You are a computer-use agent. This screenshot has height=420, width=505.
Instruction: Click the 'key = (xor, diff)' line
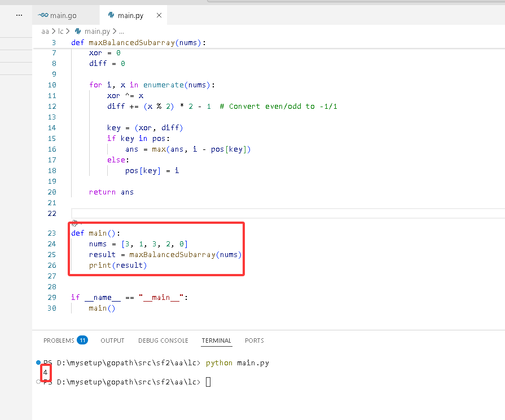click(x=145, y=128)
